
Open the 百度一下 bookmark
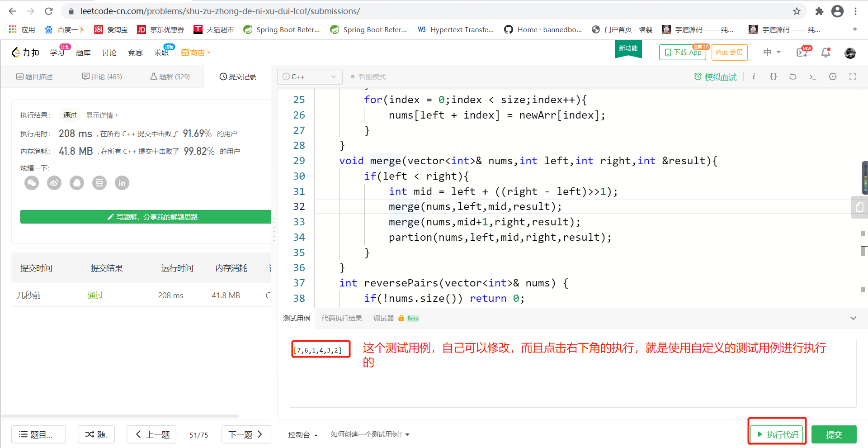64,29
